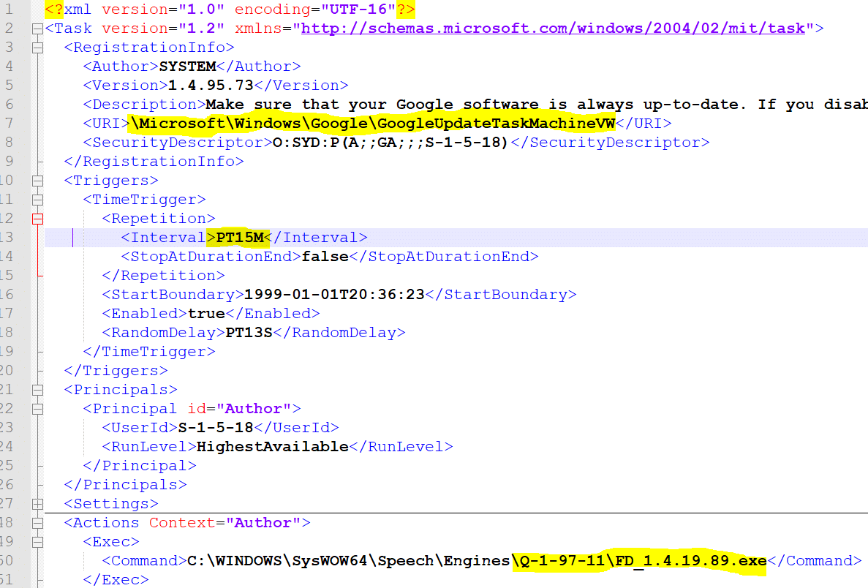Image resolution: width=868 pixels, height=588 pixels.
Task: Click the RandomDelay value PT13S
Action: pos(249,333)
